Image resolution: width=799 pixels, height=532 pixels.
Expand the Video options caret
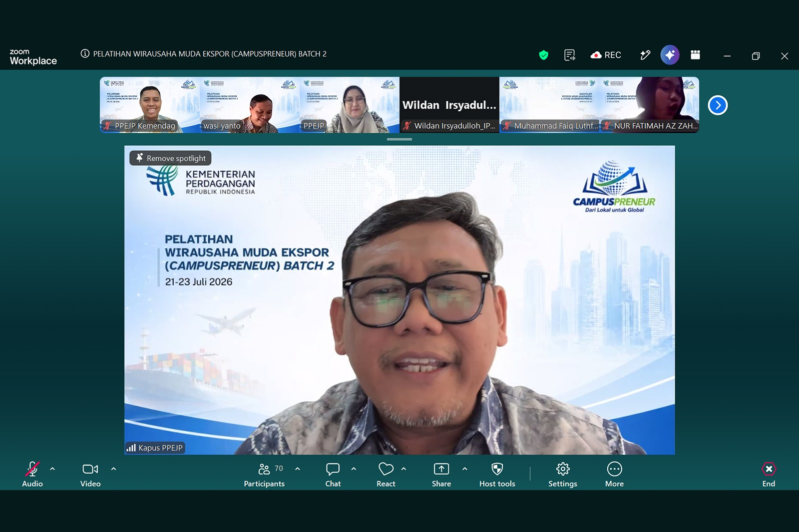(x=113, y=469)
